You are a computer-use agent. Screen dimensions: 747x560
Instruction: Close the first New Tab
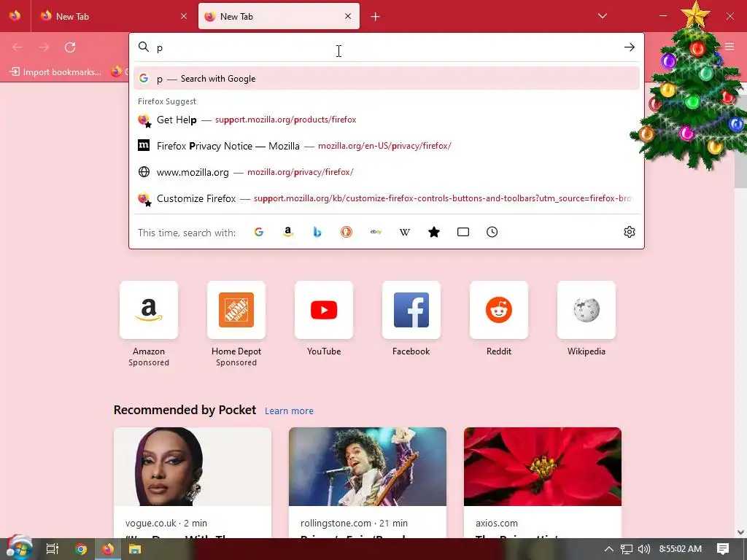[x=183, y=16]
